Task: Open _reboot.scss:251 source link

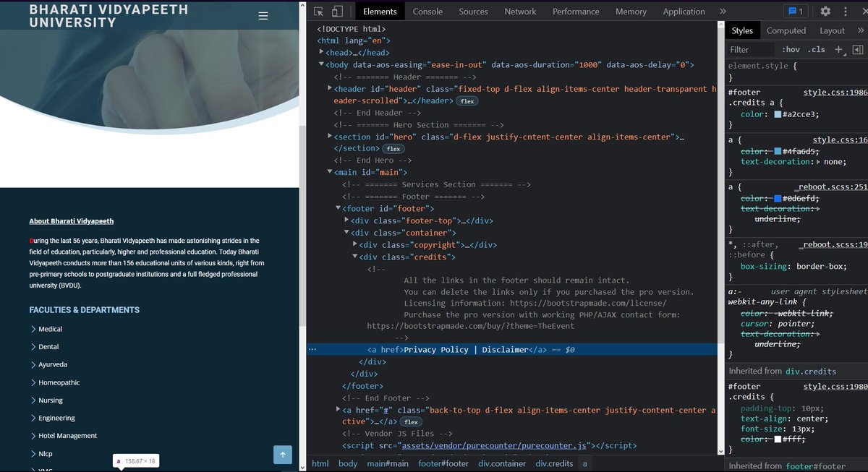Action: 830,187
